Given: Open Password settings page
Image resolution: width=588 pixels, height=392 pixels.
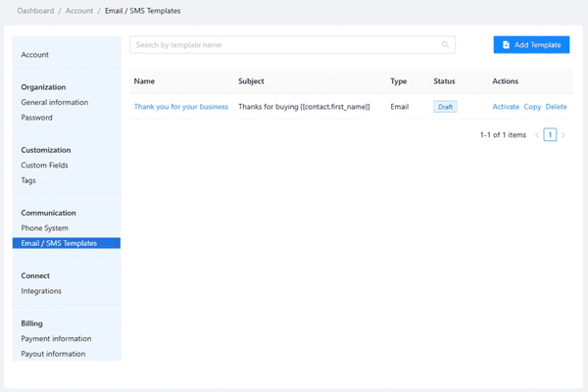Looking at the screenshot, I should tap(37, 118).
